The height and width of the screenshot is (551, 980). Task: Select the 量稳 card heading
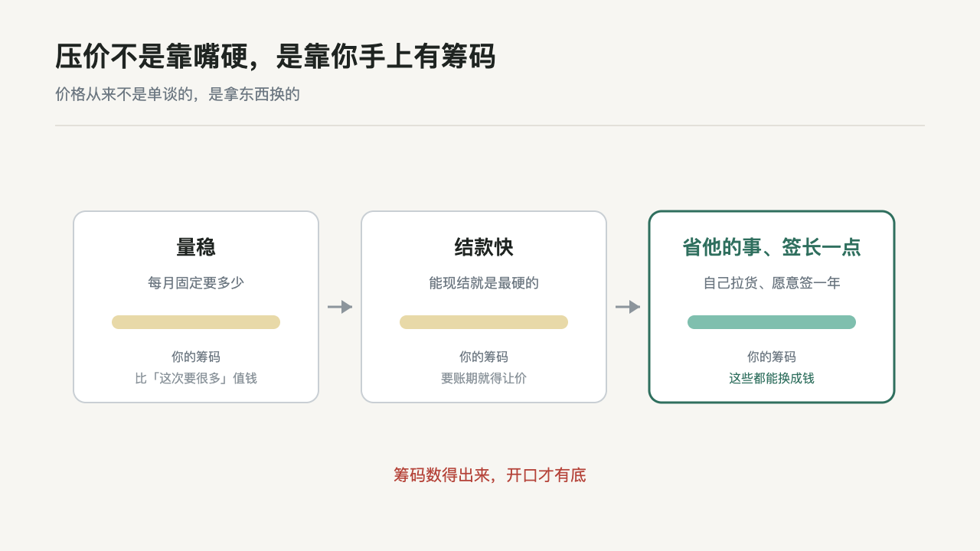point(196,247)
